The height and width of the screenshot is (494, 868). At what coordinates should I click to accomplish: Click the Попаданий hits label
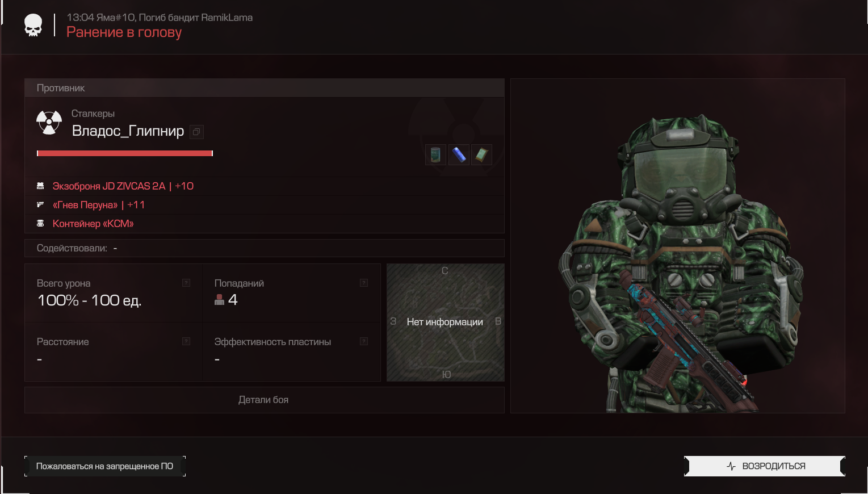coord(239,283)
